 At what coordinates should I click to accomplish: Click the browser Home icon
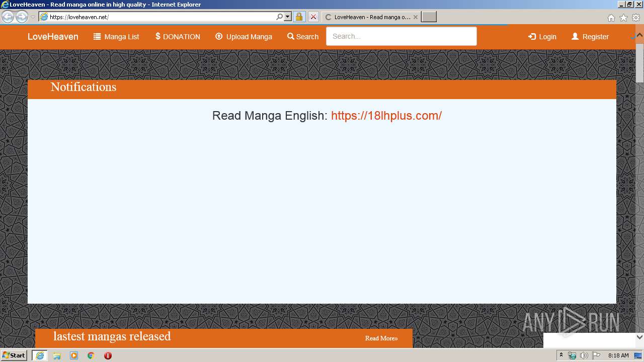611,18
